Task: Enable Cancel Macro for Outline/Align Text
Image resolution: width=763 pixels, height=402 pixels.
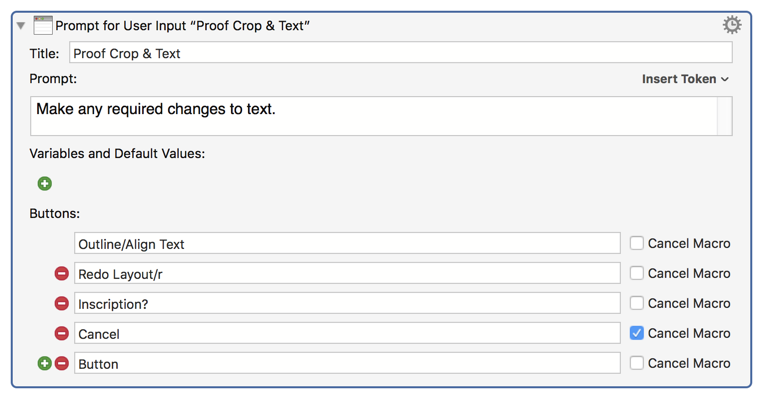Action: click(x=636, y=243)
